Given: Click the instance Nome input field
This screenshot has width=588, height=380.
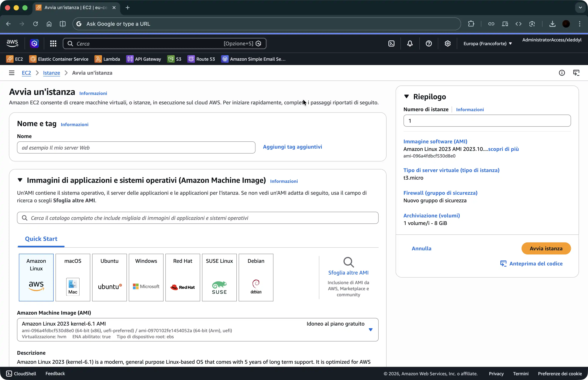Looking at the screenshot, I should [136, 148].
